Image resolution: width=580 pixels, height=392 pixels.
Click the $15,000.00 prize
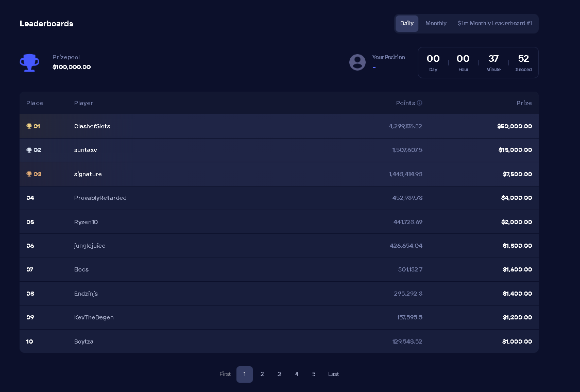pyautogui.click(x=515, y=150)
